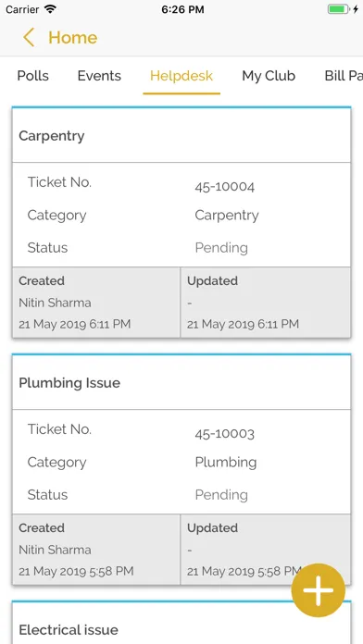Open the Carpentry ticket header
Viewport: 363px width, 644px height.
click(181, 135)
